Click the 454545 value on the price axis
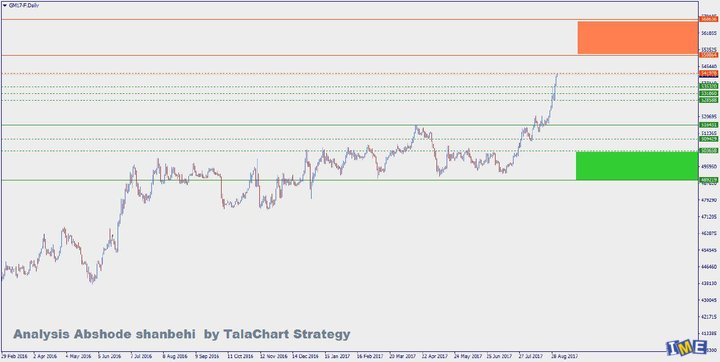Screen dimensions: 720x362 click(x=709, y=250)
